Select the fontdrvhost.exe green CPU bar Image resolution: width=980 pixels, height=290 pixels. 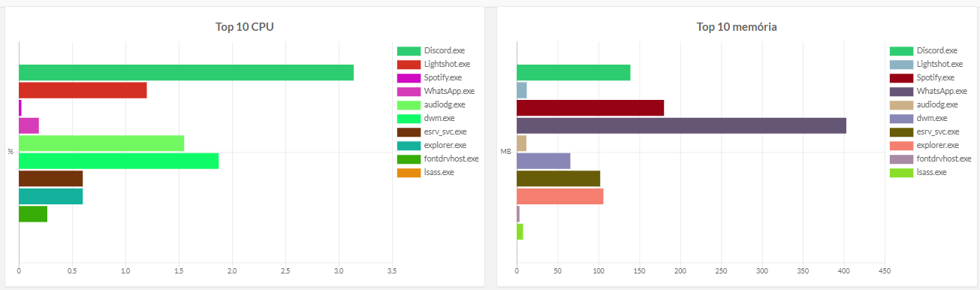click(33, 214)
